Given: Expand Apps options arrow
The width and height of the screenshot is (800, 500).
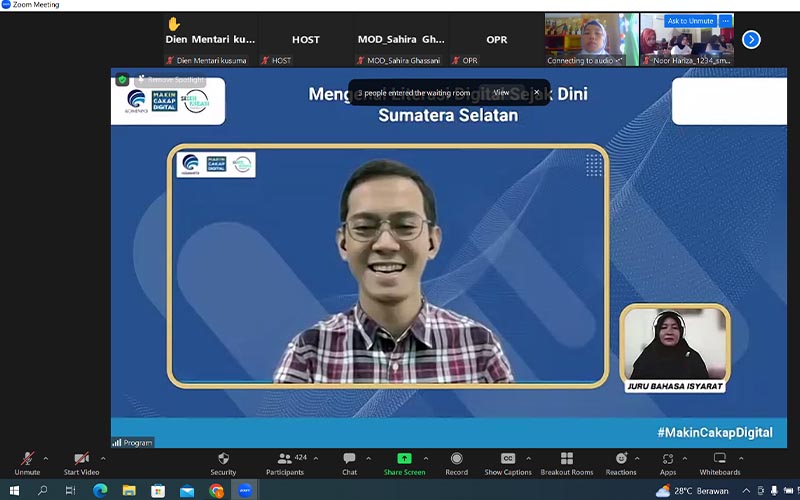Looking at the screenshot, I should (x=685, y=459).
